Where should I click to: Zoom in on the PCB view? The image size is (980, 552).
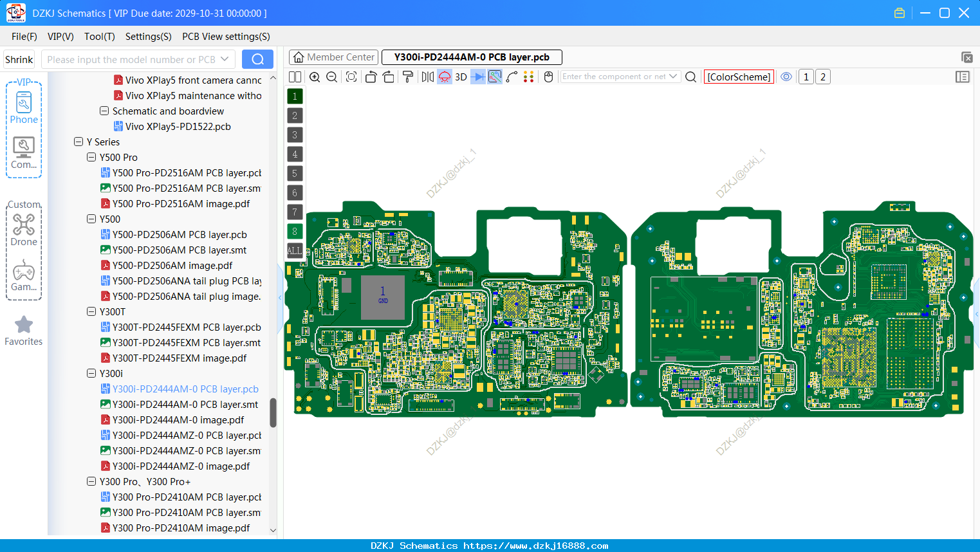(x=315, y=77)
